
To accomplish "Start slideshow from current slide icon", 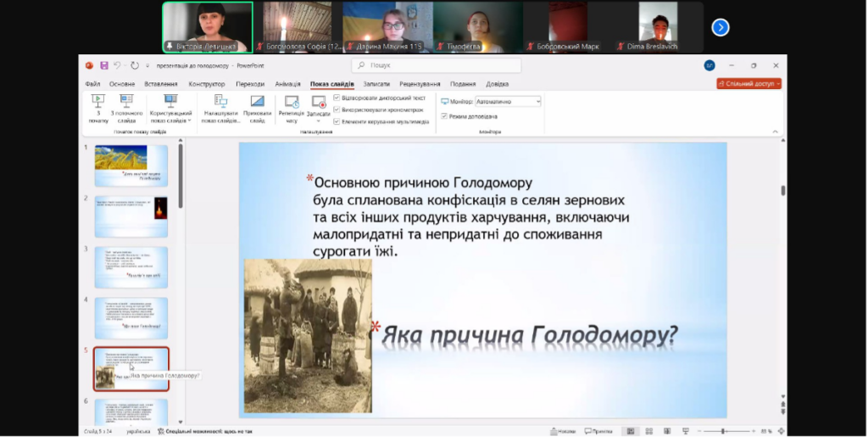I will (x=126, y=101).
